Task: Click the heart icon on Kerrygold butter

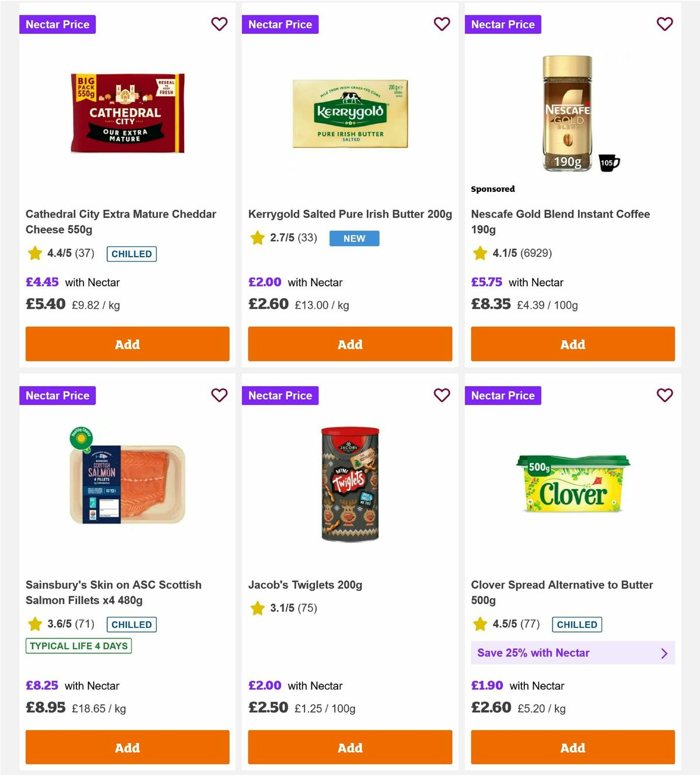Action: tap(442, 24)
